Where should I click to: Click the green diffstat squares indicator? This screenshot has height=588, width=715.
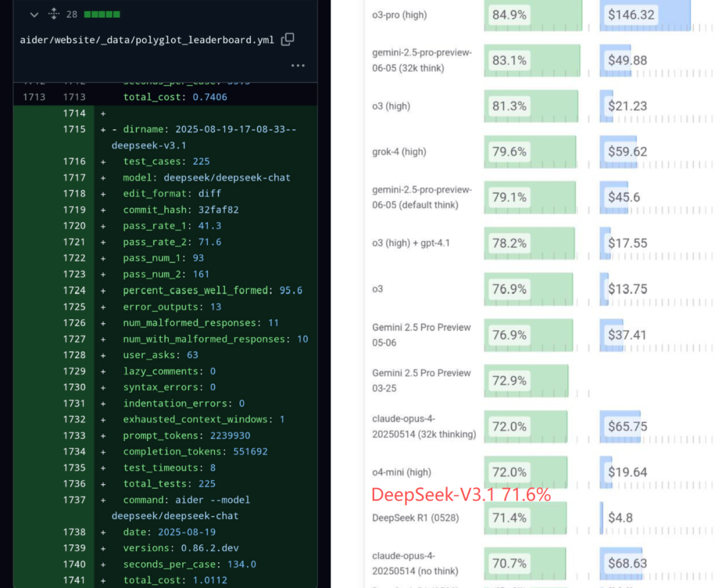(102, 15)
